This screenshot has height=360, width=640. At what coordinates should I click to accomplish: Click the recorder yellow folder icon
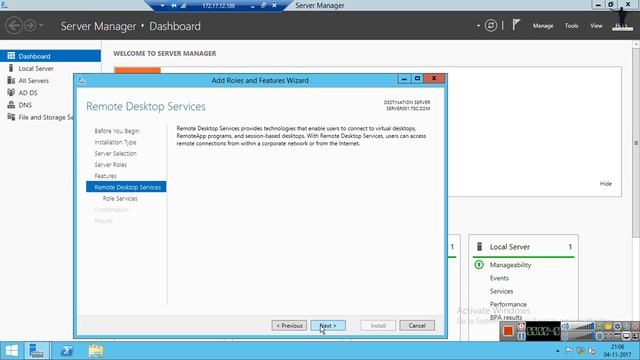608,326
